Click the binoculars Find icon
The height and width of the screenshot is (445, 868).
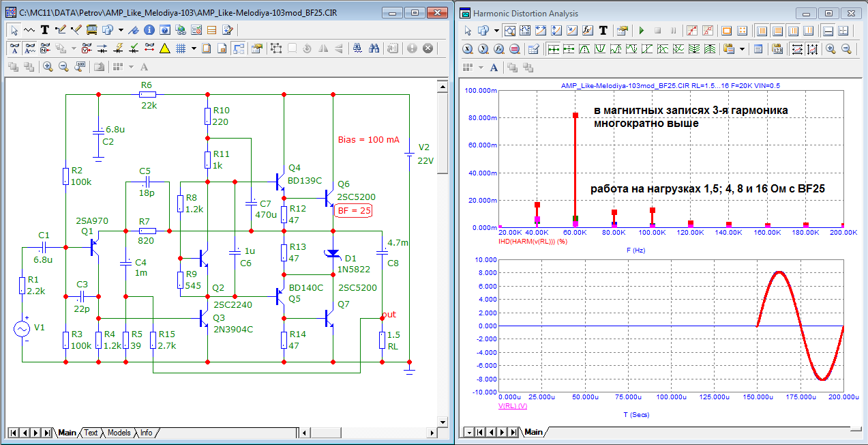click(374, 48)
